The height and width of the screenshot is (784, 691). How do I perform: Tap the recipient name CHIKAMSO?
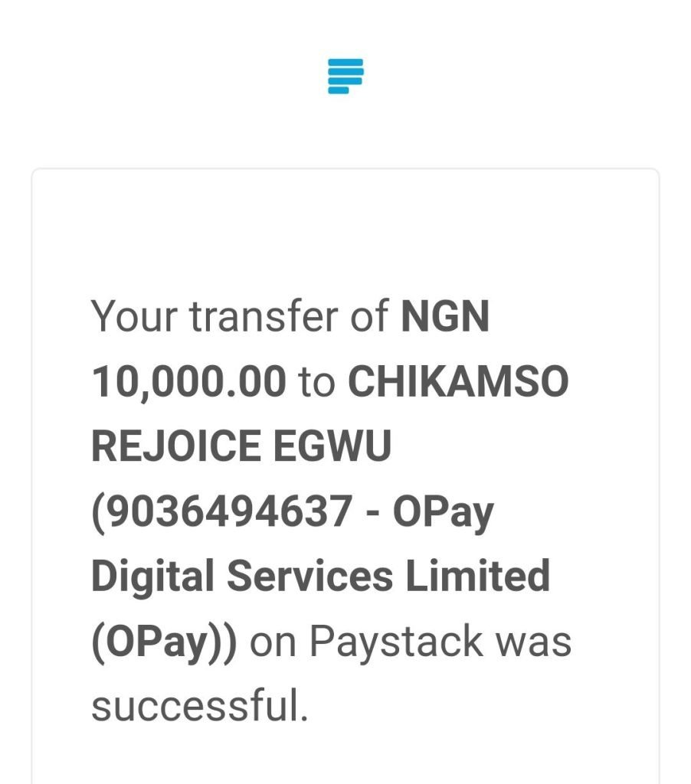[458, 381]
